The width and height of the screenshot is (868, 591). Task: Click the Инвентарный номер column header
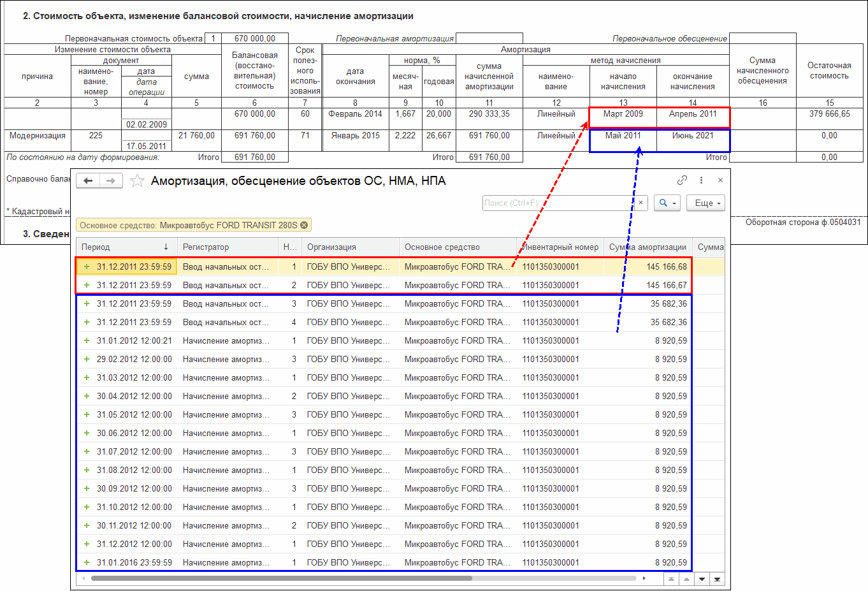pyautogui.click(x=560, y=247)
